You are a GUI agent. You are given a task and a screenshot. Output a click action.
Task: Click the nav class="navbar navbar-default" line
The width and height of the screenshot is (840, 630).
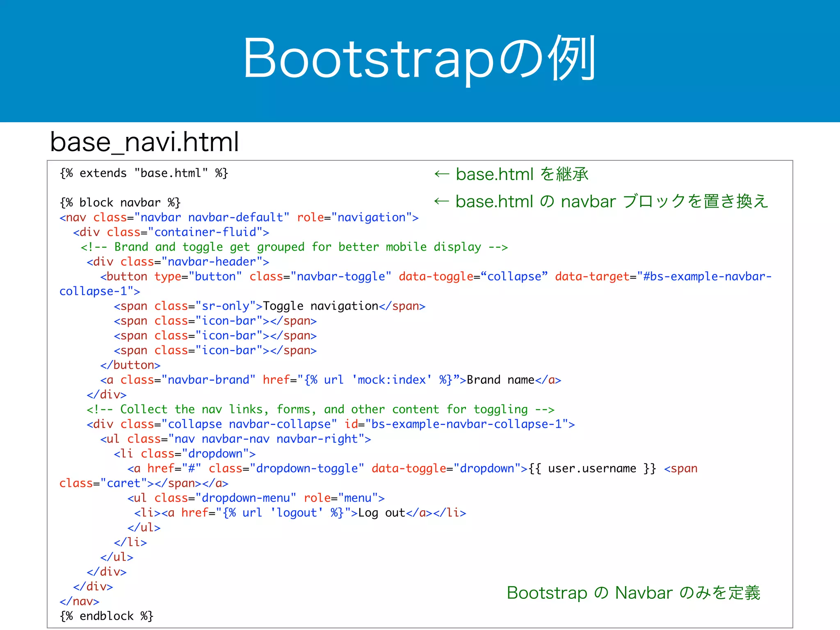point(239,217)
